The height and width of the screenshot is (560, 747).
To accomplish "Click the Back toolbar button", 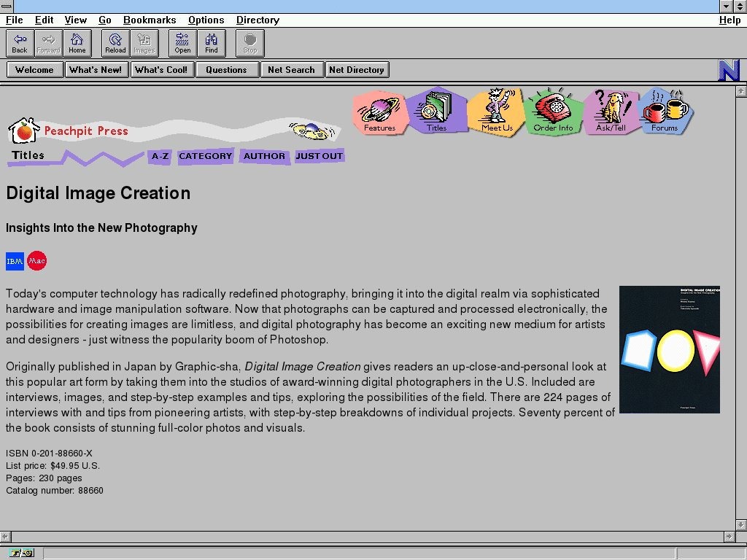I will [20, 43].
